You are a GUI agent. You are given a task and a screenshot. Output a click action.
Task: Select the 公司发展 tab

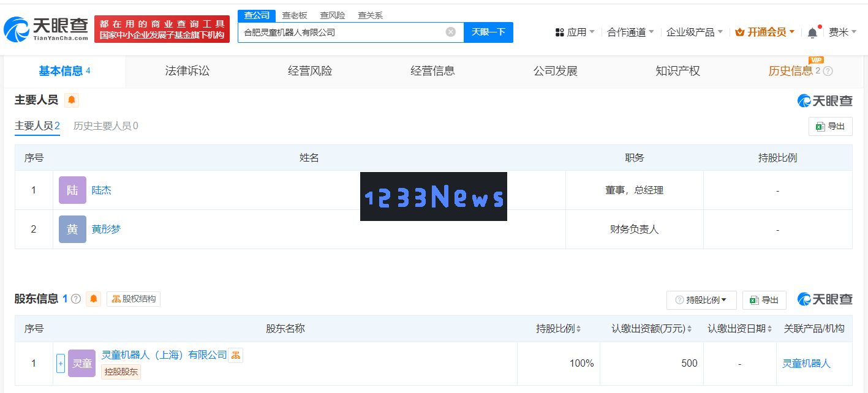point(556,71)
